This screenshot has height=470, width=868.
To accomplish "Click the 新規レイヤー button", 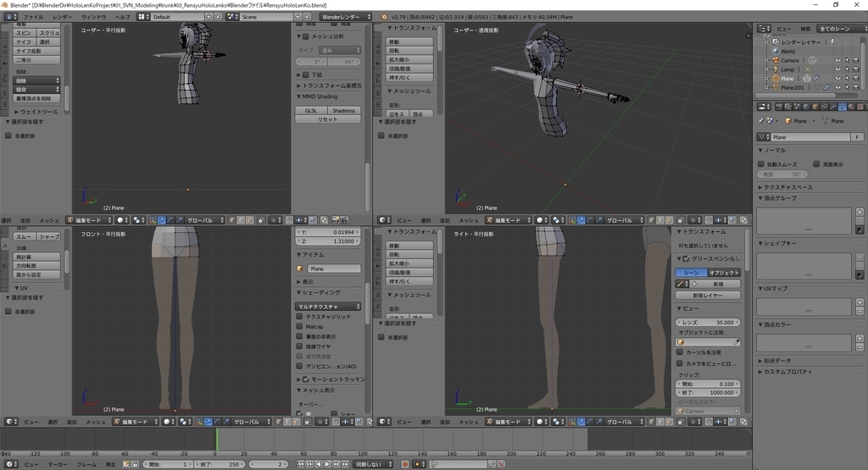I will coord(708,296).
